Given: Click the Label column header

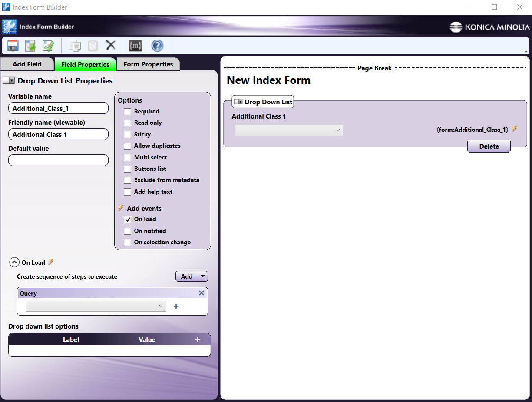Looking at the screenshot, I should (71, 340).
